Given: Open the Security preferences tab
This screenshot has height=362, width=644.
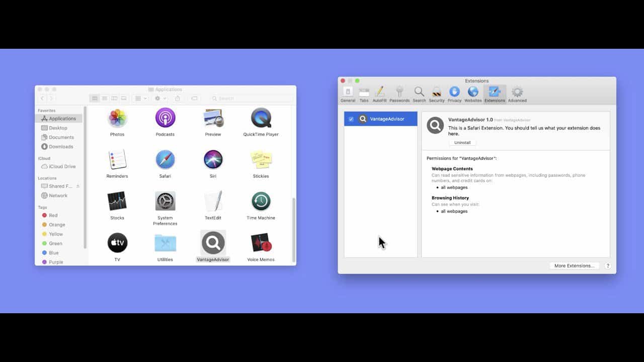Looking at the screenshot, I should click(437, 94).
